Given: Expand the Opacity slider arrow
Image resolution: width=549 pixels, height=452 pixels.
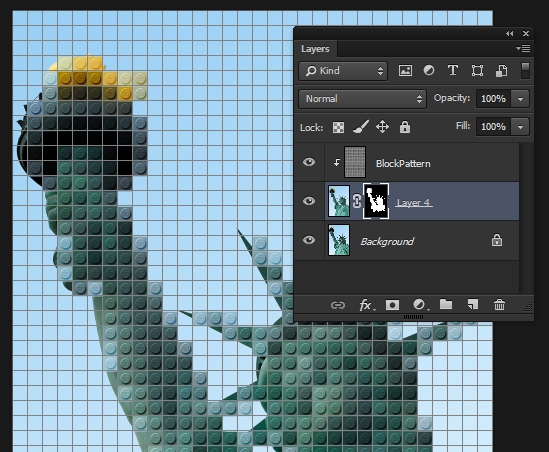Looking at the screenshot, I should click(x=520, y=99).
